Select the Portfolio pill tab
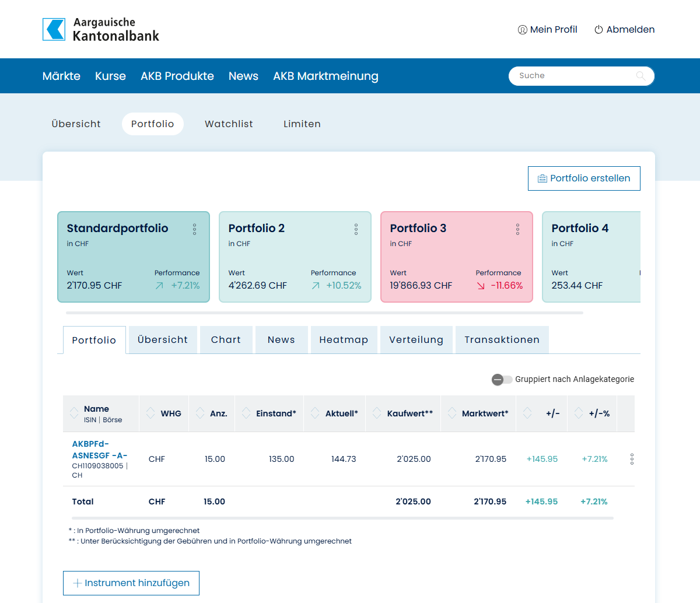 point(152,124)
